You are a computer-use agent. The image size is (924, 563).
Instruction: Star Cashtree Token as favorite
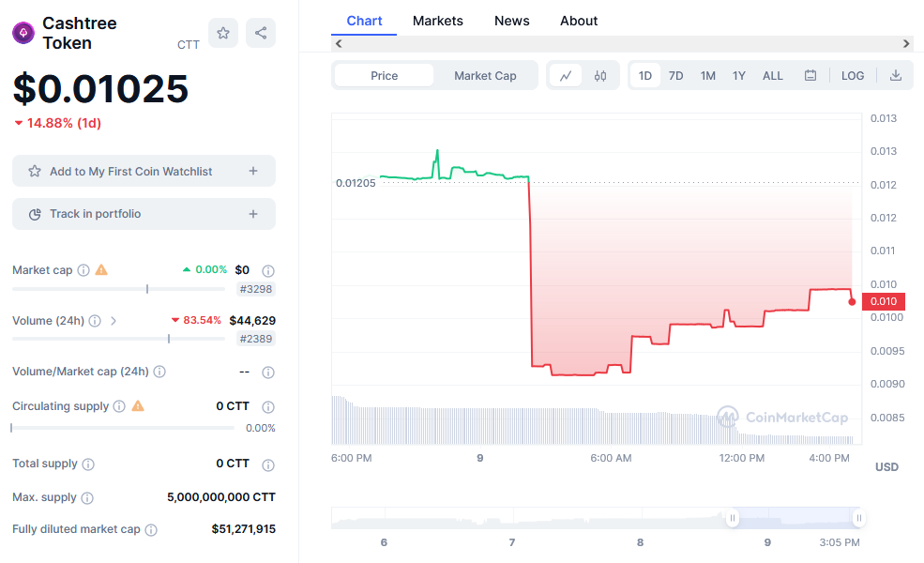(x=222, y=33)
